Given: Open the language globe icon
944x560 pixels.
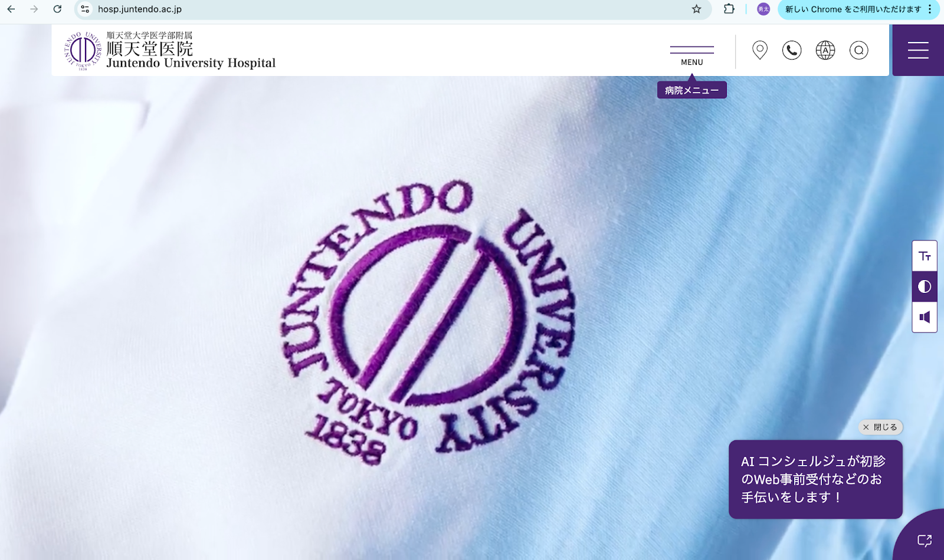Looking at the screenshot, I should point(825,50).
